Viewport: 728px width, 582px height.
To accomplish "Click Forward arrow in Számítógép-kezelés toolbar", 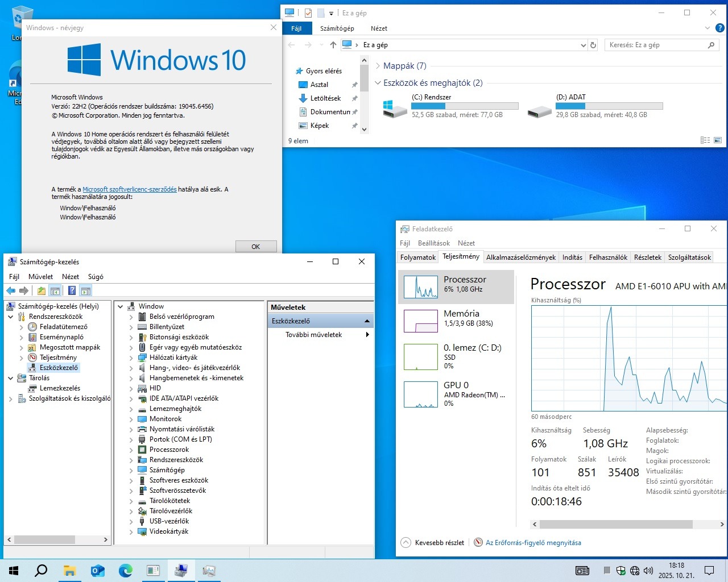I will point(24,291).
